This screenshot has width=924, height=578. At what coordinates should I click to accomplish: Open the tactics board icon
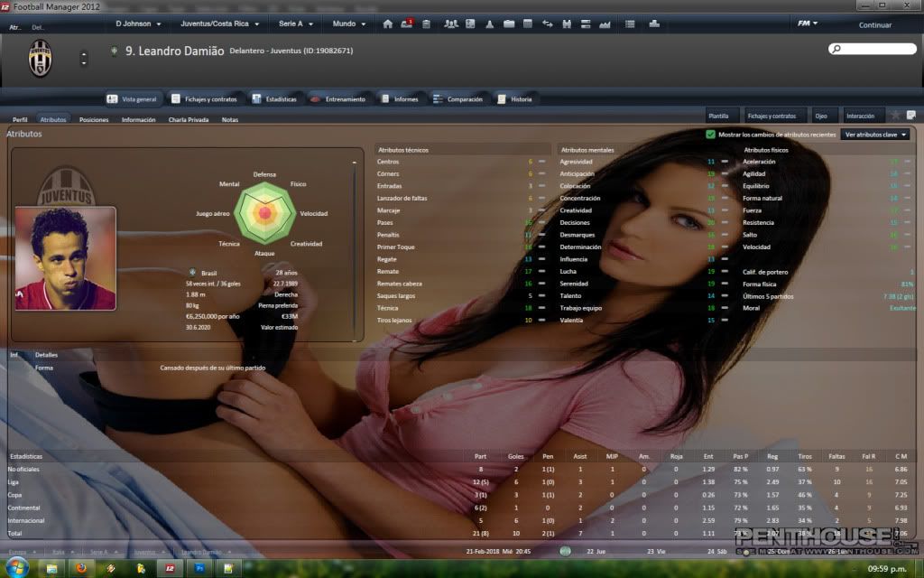click(470, 24)
